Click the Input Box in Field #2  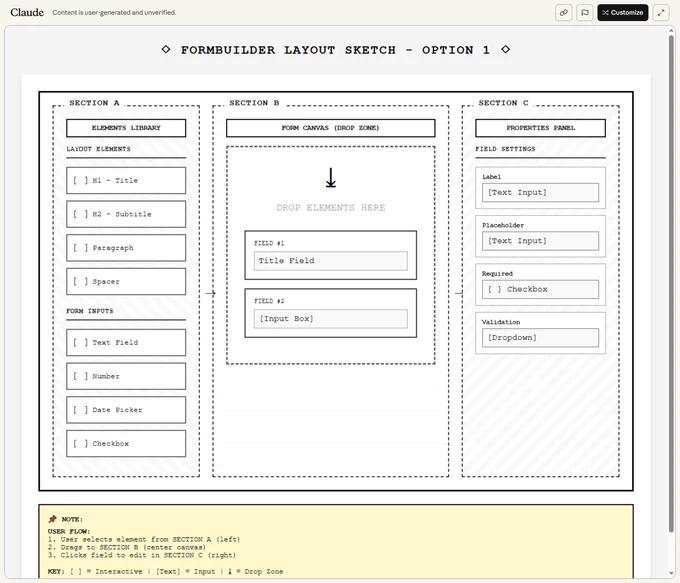click(330, 319)
